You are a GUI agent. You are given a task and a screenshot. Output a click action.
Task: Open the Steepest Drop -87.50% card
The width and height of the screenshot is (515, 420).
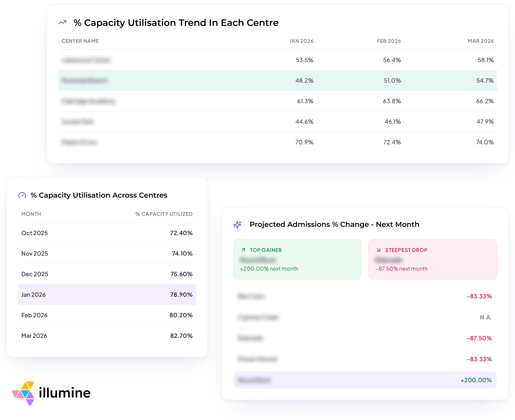tap(433, 259)
